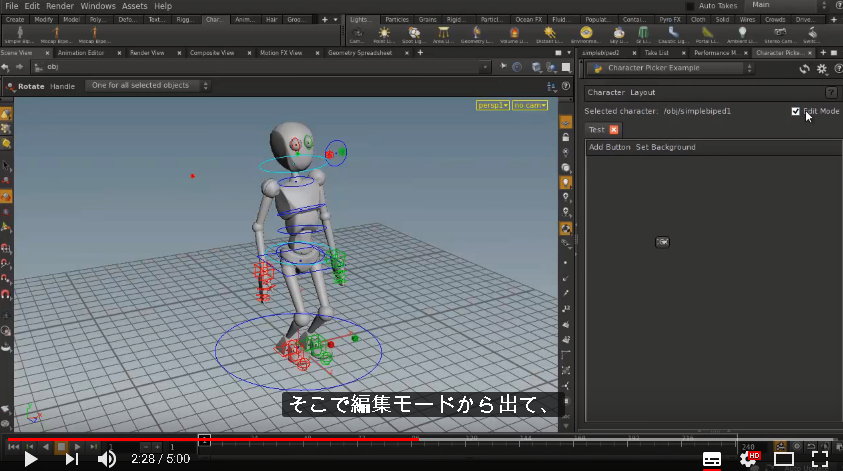
Task: Expand the 'One for all selected objects' dropdown
Action: [x=148, y=85]
